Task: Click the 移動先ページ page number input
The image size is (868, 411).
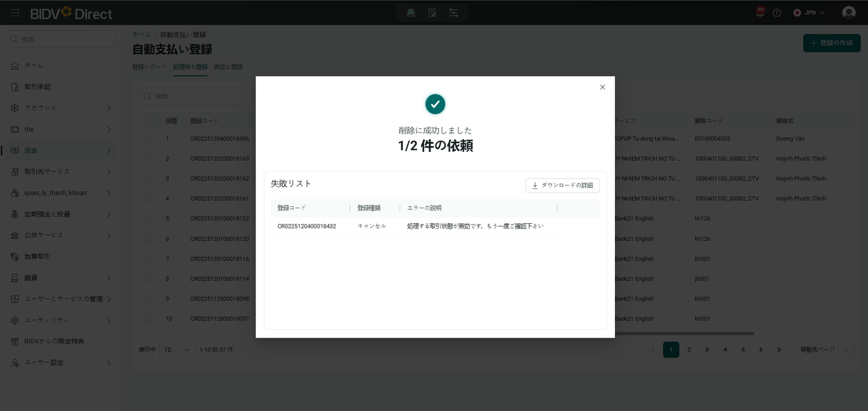Action: [846, 350]
